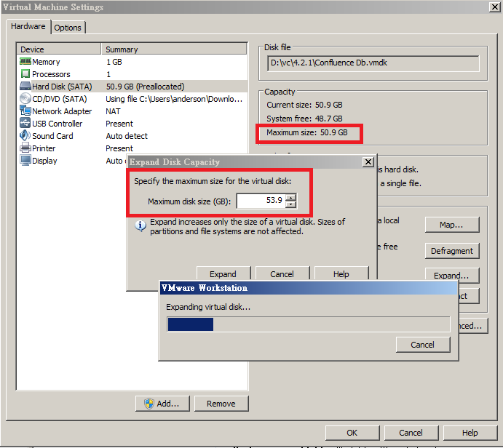Select the Printer row label

[44, 148]
